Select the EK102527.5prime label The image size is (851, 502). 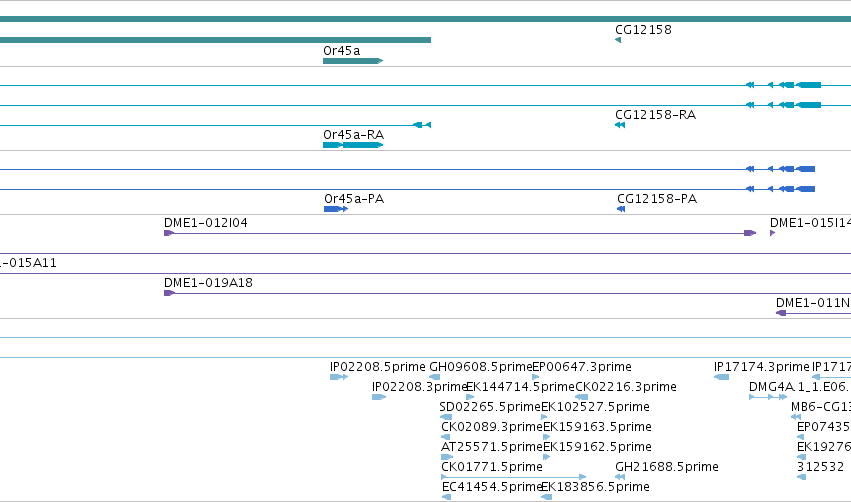point(595,407)
